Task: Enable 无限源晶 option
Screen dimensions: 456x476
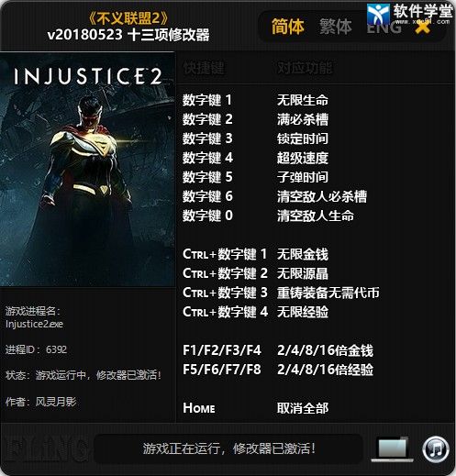Action: 303,273
